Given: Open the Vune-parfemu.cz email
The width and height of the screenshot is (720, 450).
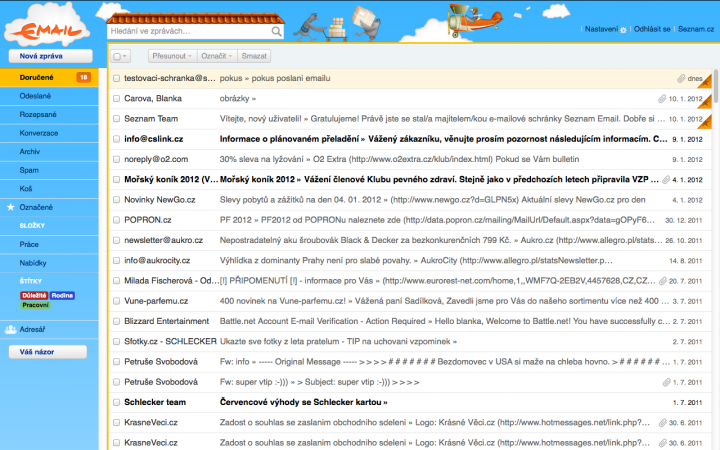Looking at the screenshot, I should 410,301.
